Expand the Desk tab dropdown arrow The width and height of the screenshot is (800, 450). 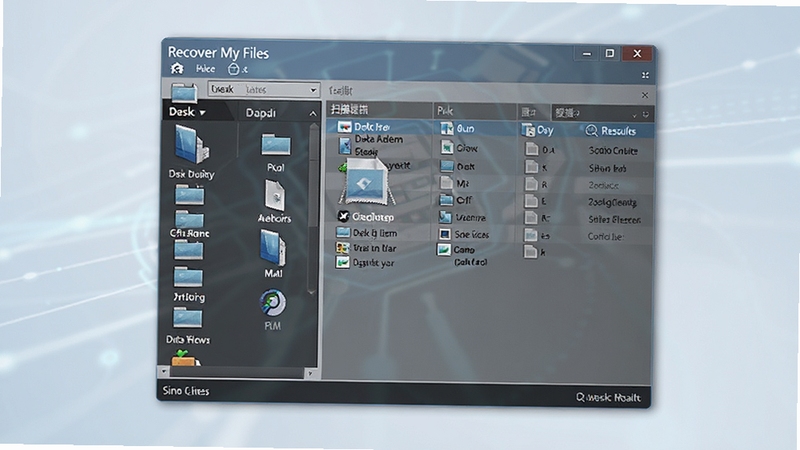click(203, 113)
